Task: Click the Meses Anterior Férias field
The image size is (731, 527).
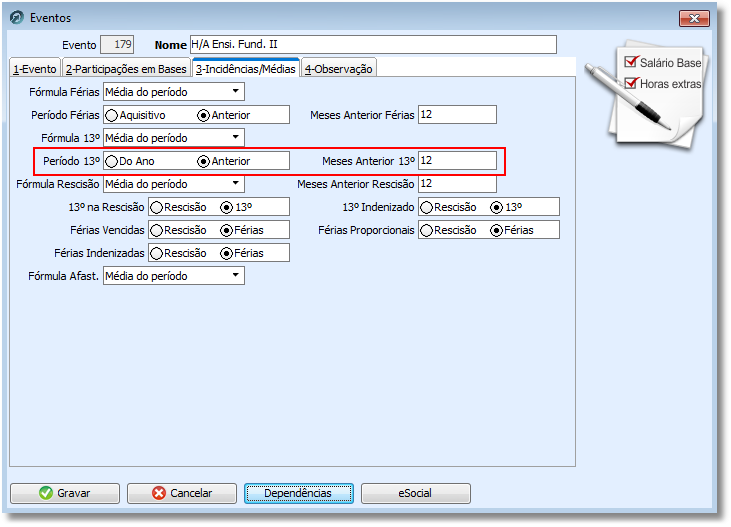Action: (457, 115)
